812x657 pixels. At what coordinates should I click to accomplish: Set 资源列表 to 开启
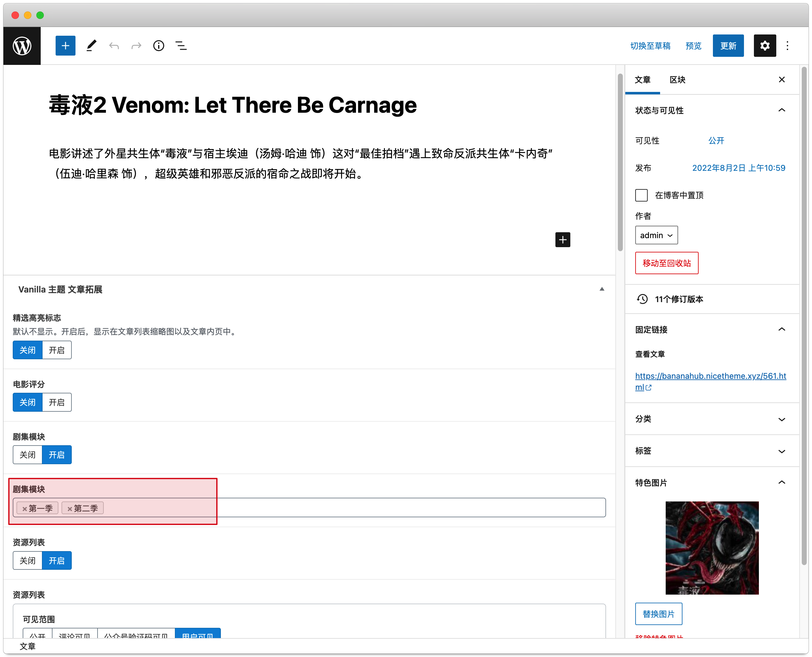(x=57, y=560)
